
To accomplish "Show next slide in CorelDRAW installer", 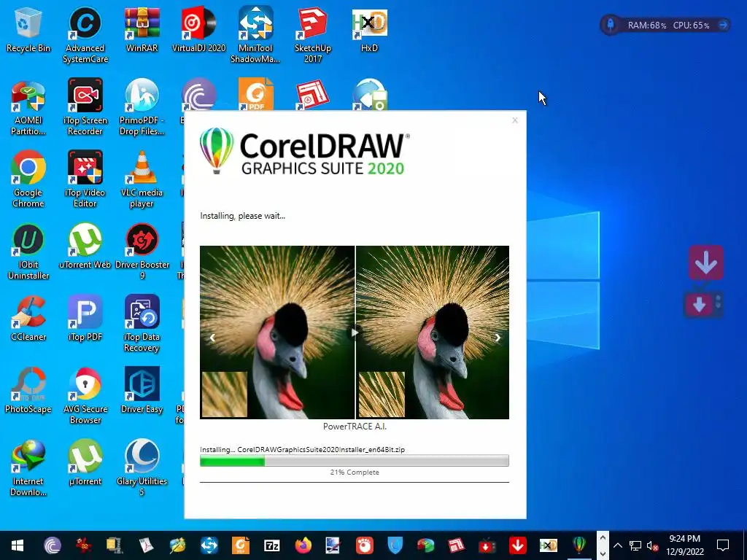I will [x=498, y=338].
